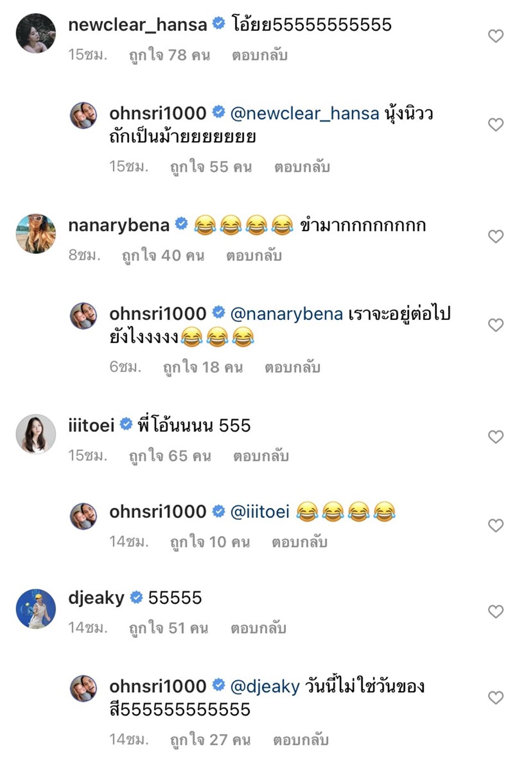View the 40 likes on nanarybena's comment
Image resolution: width=532 pixels, height=778 pixels.
coord(163,256)
